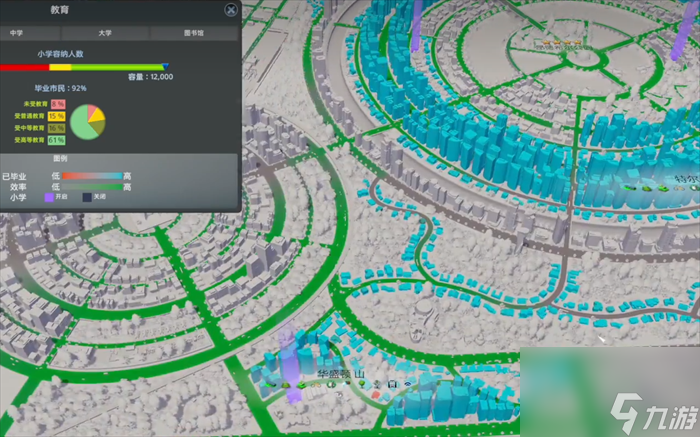
Task: Open the 大学 tab
Action: [105, 33]
